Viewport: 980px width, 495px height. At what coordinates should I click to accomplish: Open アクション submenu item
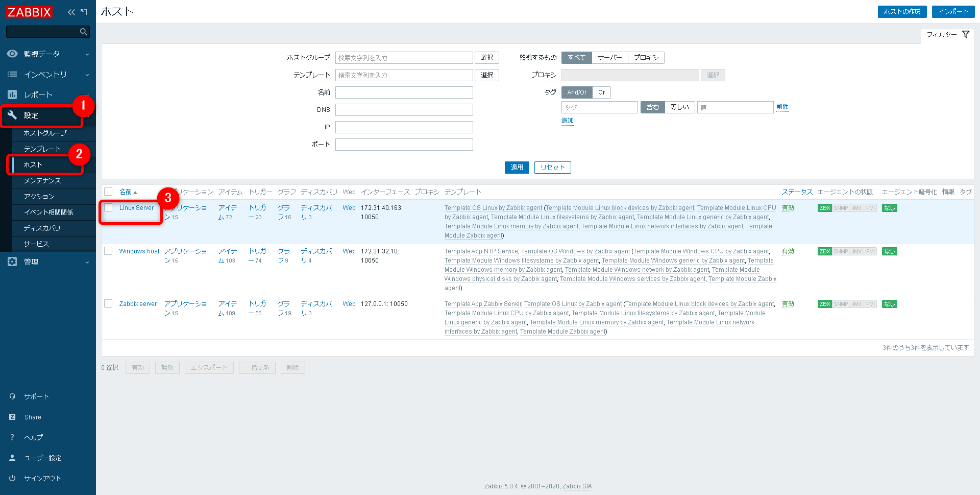[39, 196]
